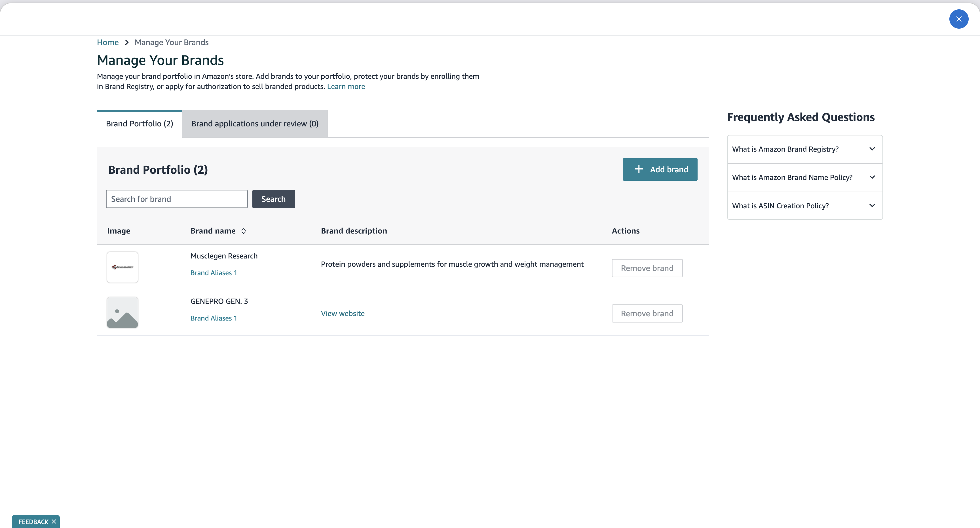980x528 pixels.
Task: Click the Image column header
Action: (119, 231)
